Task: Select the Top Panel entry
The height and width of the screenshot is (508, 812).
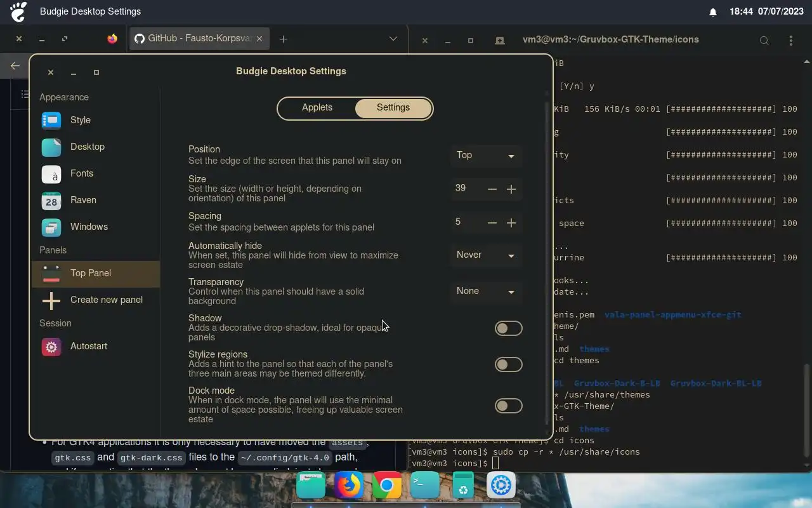Action: tap(95, 273)
